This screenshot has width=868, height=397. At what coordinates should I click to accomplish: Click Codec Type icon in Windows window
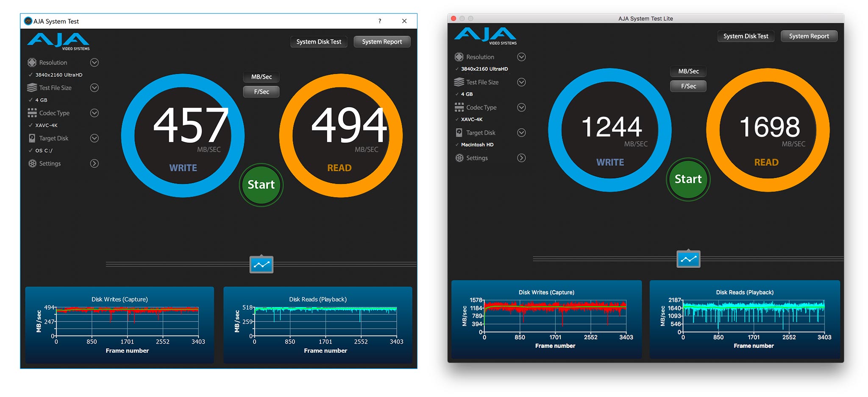click(32, 113)
